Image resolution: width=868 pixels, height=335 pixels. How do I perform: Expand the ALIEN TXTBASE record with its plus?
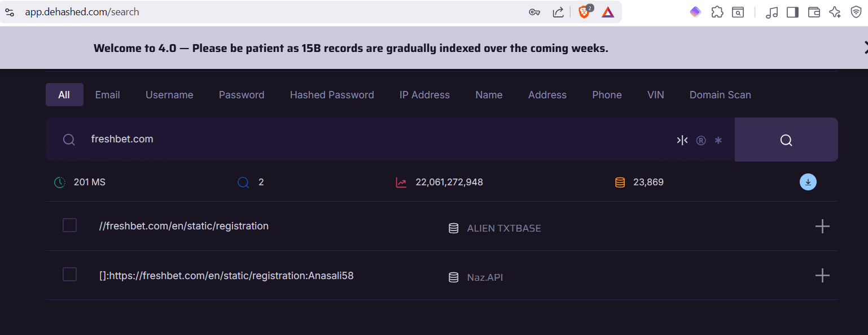pos(822,226)
